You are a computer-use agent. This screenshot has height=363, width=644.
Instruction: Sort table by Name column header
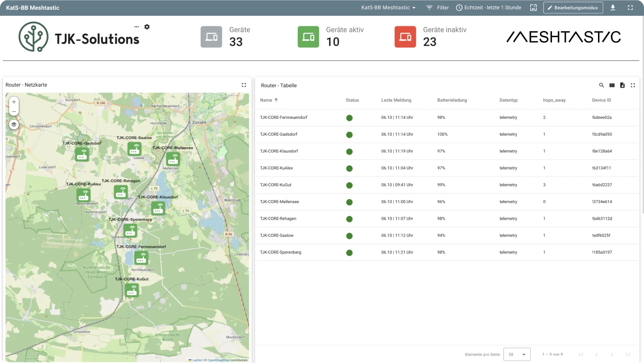point(267,100)
